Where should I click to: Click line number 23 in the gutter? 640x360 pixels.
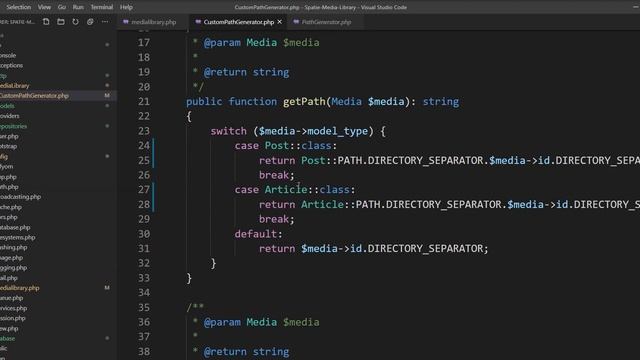coord(144,131)
